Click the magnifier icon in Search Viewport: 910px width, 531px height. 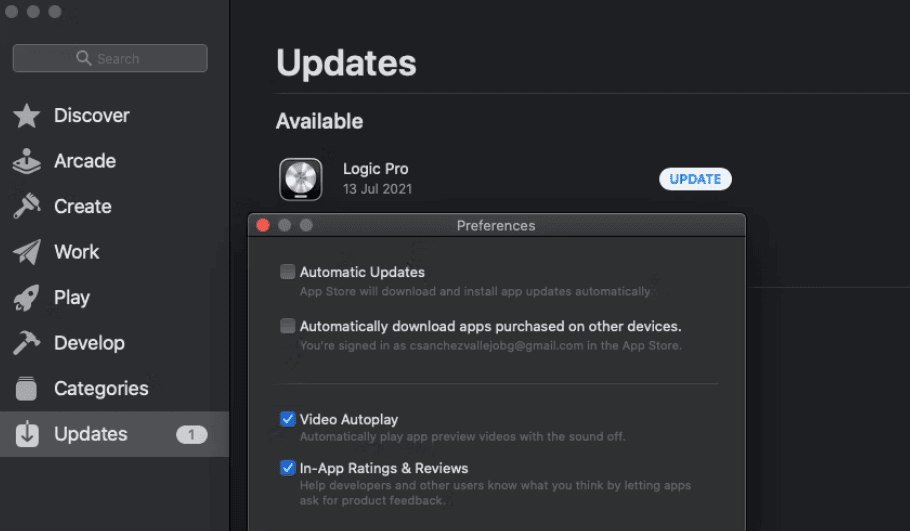pos(84,58)
